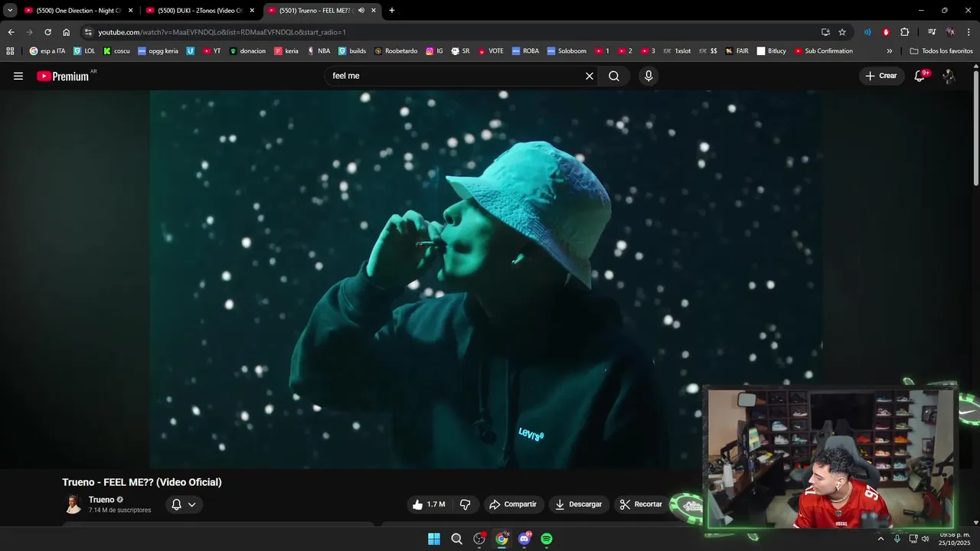Go to YouTube Premium home logo
Viewport: 980px width, 551px height.
point(63,76)
